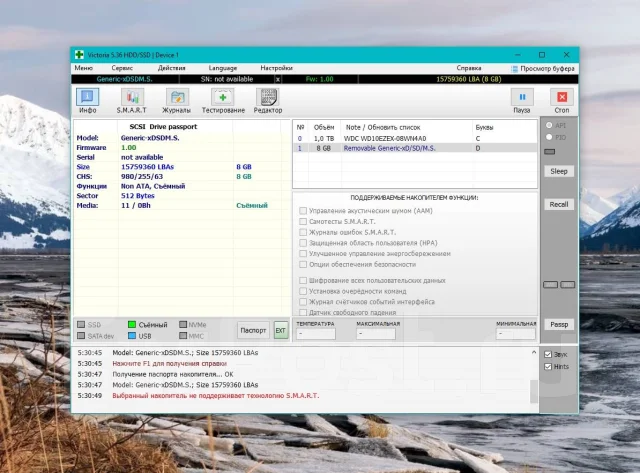
Task: Click the log scroll up arrow
Action: click(534, 352)
